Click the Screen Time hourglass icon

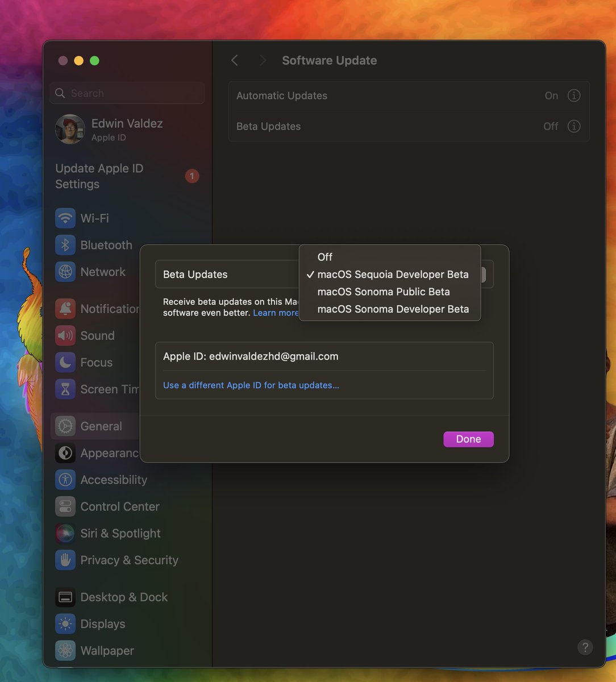[x=65, y=389]
